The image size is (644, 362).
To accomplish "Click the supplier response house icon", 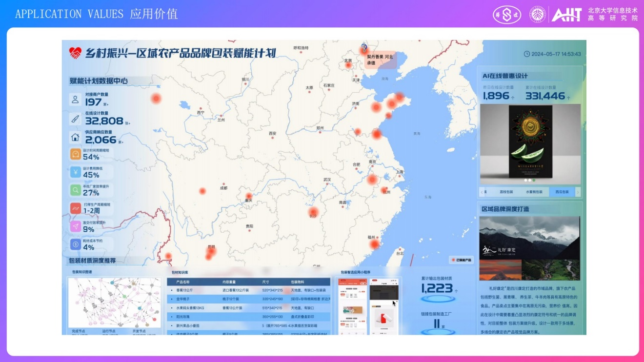I will tap(75, 137).
